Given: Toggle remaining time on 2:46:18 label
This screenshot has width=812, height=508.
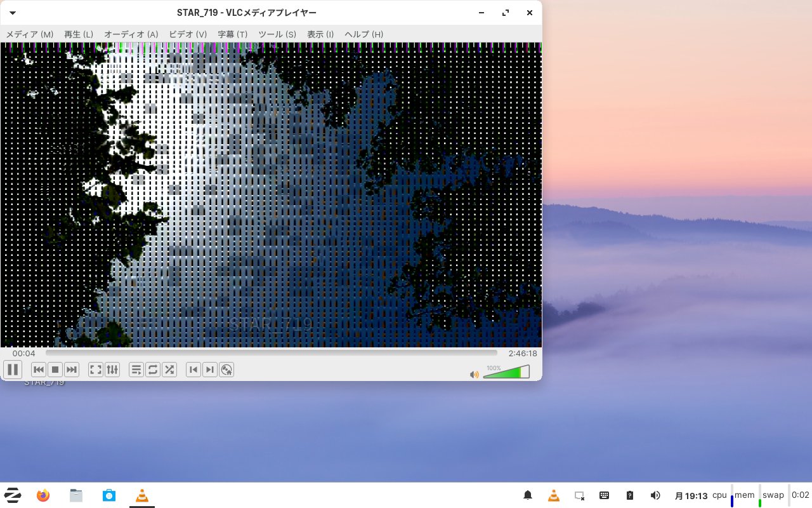Looking at the screenshot, I should (x=523, y=354).
